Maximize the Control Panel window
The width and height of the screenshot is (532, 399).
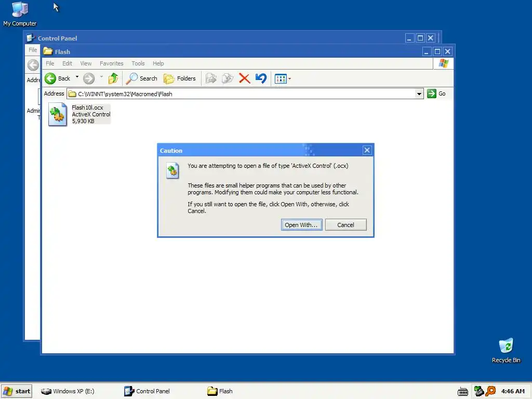click(420, 38)
